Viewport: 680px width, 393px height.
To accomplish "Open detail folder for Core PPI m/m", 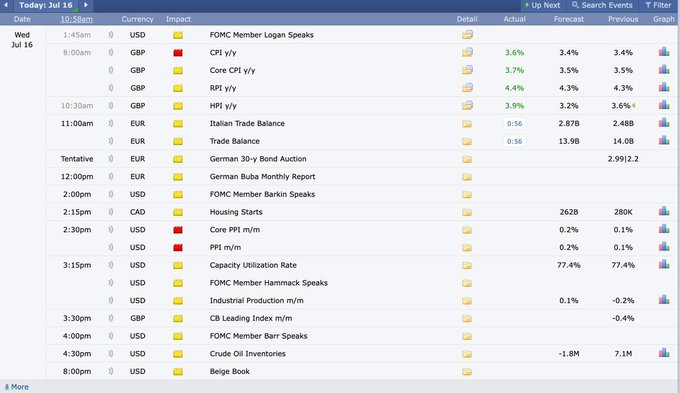I will (467, 230).
